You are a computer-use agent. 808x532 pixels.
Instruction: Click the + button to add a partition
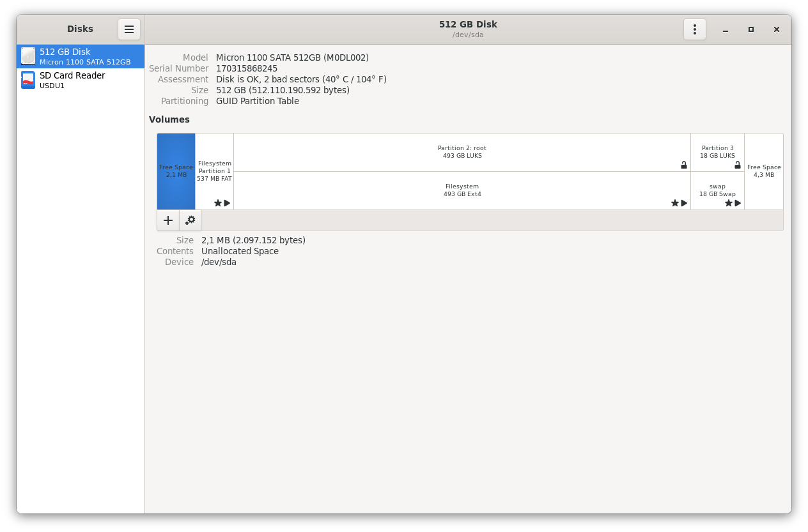pyautogui.click(x=167, y=220)
